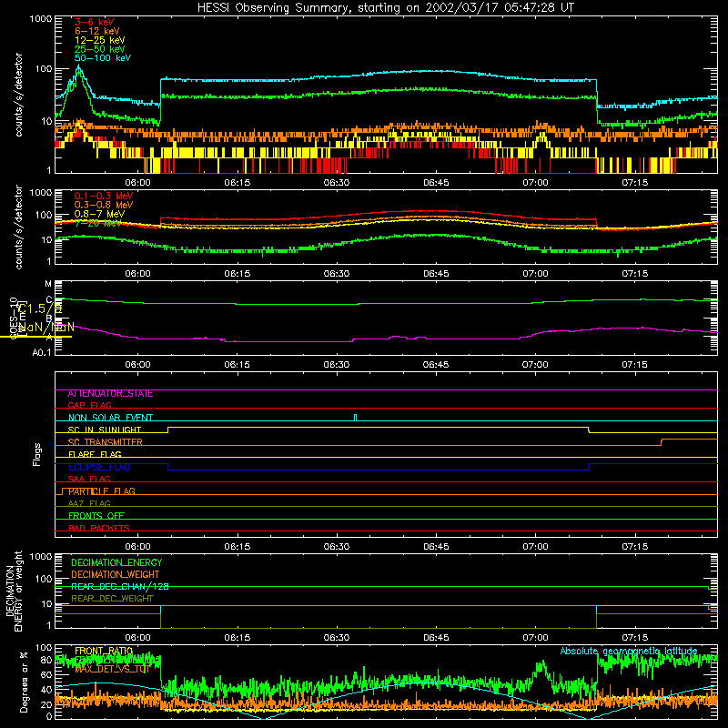Click the PARTICLE_FLAG label

[102, 491]
